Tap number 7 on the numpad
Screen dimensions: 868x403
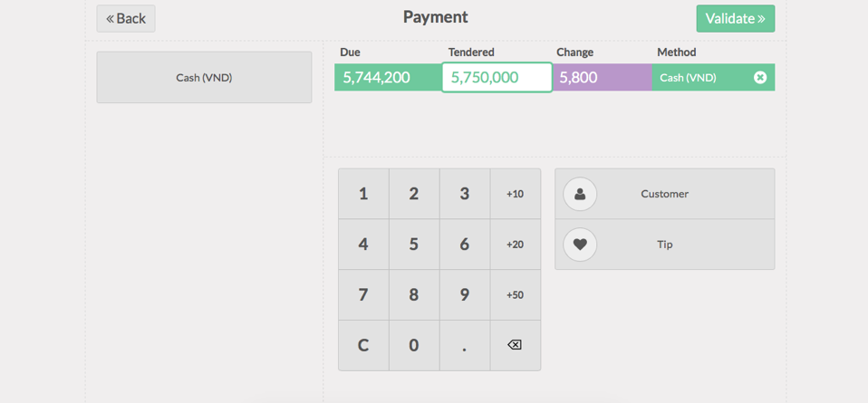tap(363, 295)
